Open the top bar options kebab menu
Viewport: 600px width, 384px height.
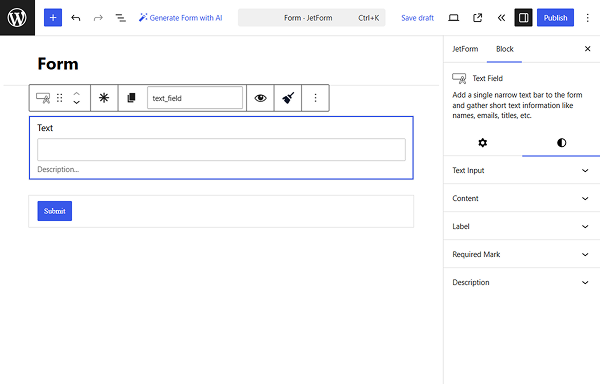587,18
